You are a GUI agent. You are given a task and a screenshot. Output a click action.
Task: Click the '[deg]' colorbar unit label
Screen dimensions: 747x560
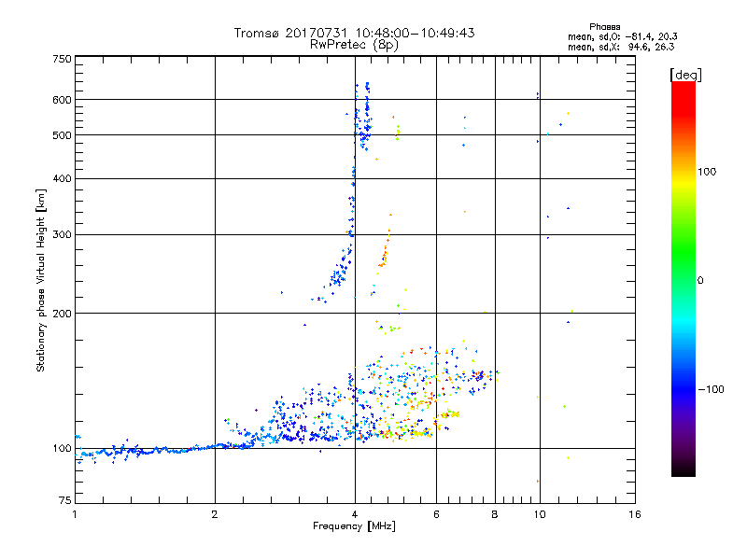point(685,75)
